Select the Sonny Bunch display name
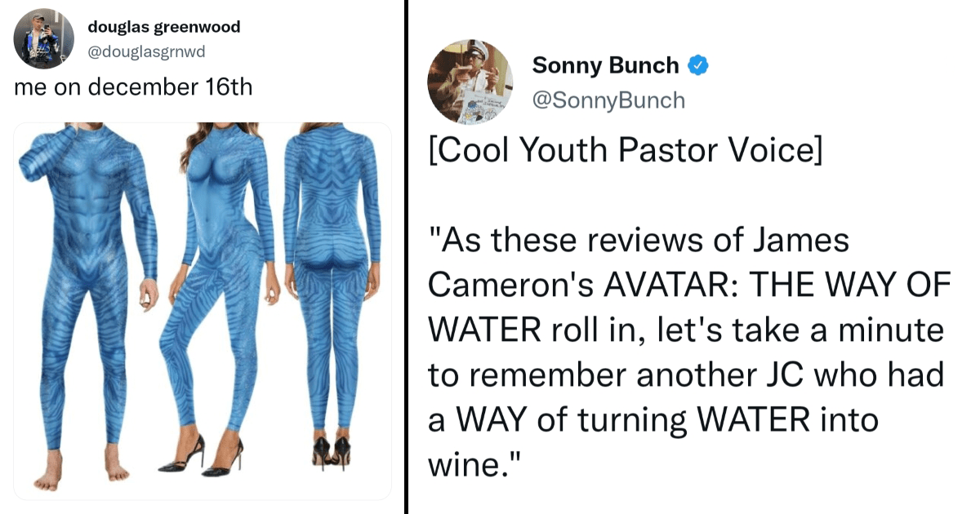Screen dimensions: 980x514 pos(605,65)
